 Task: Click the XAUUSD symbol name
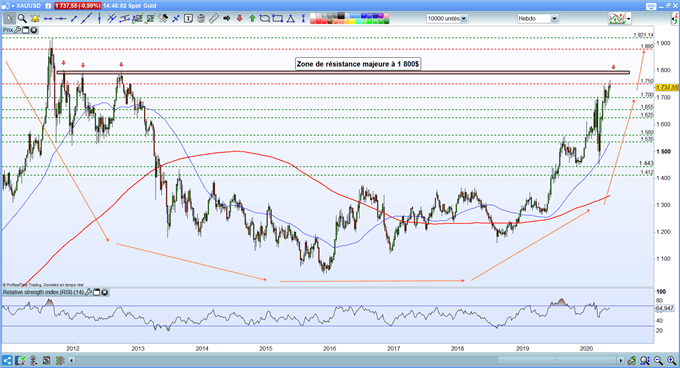(29, 6)
